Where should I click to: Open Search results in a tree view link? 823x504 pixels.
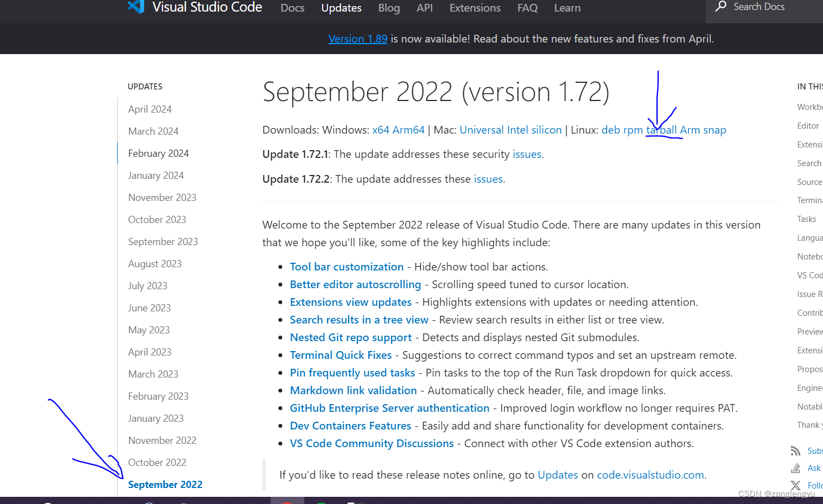pyautogui.click(x=359, y=320)
